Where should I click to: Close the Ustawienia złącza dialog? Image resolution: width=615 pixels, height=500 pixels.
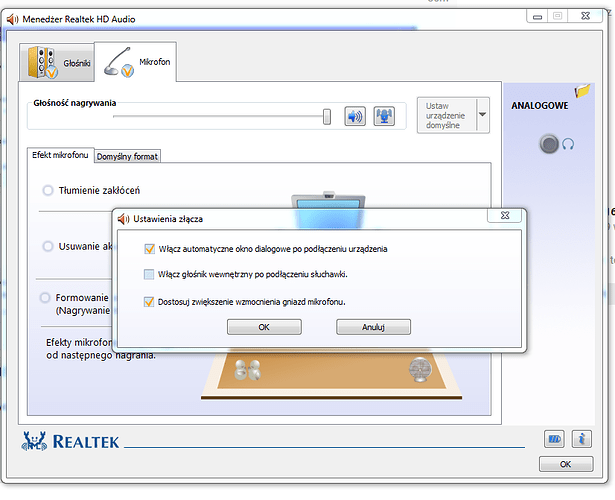pyautogui.click(x=506, y=216)
